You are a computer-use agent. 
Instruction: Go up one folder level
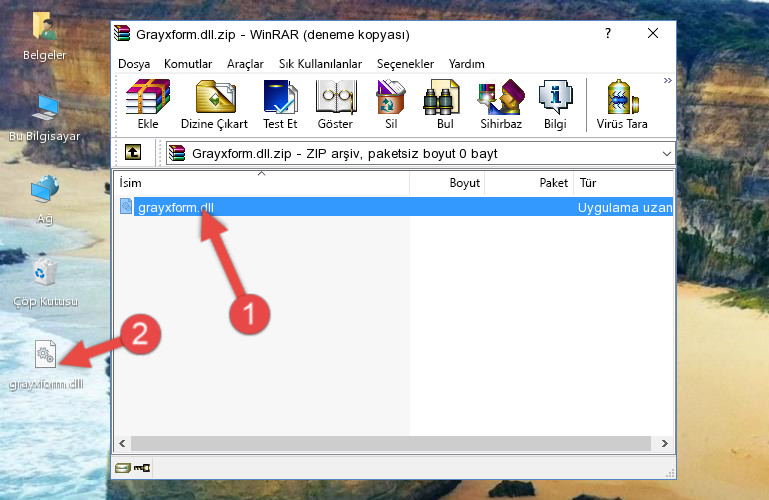[133, 152]
